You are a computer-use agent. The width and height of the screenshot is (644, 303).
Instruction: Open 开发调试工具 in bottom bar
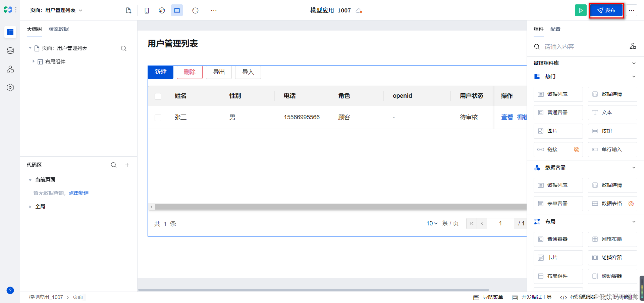pos(532,297)
